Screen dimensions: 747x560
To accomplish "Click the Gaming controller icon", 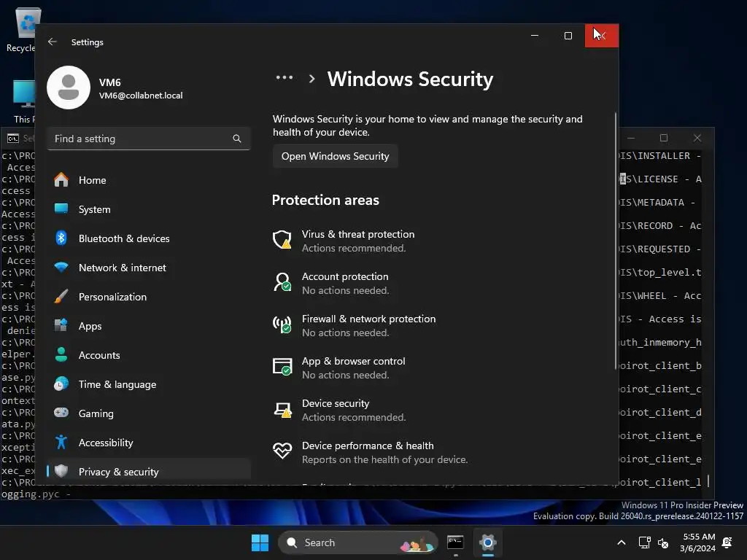I will tap(61, 413).
